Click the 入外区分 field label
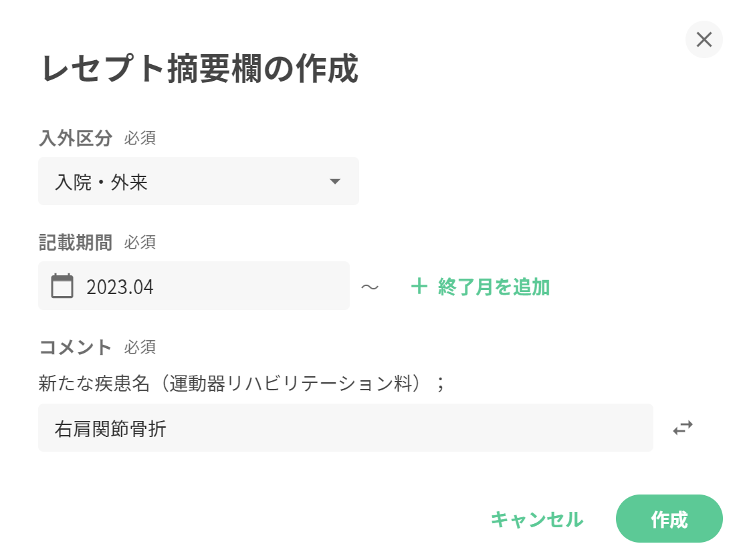This screenshot has height=560, width=741. pos(76,138)
